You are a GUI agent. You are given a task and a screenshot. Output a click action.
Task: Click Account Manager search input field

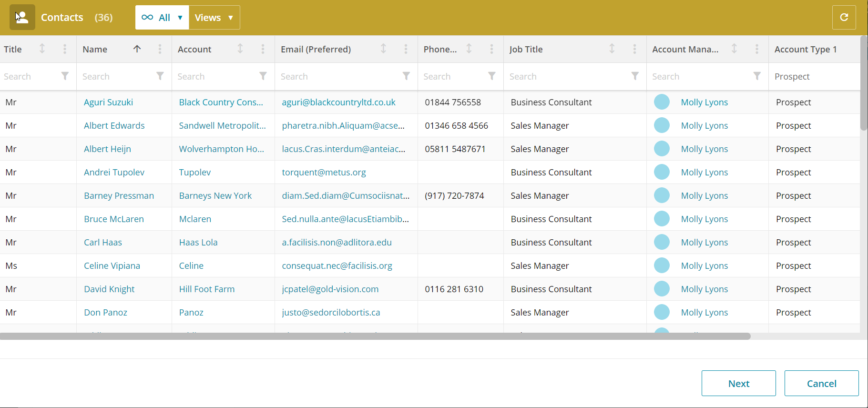[x=701, y=76]
